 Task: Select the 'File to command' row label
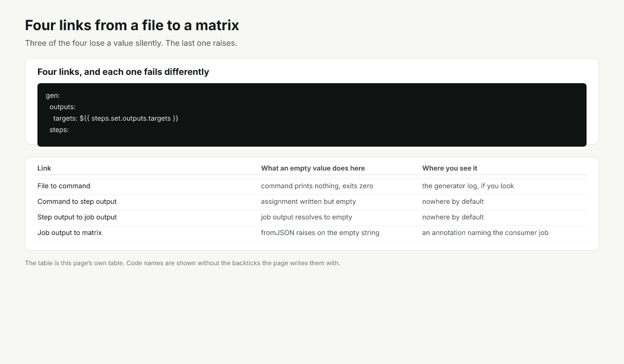64,186
